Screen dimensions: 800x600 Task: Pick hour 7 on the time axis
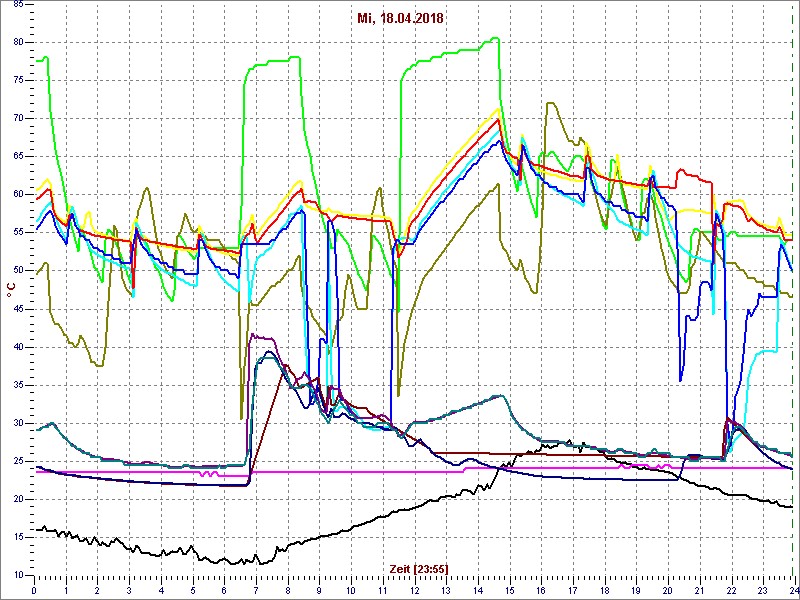click(x=256, y=591)
